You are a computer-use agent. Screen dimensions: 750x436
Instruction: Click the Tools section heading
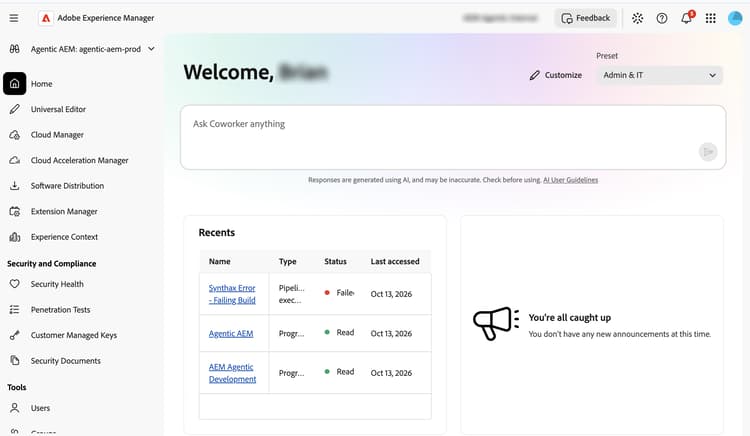click(17, 387)
